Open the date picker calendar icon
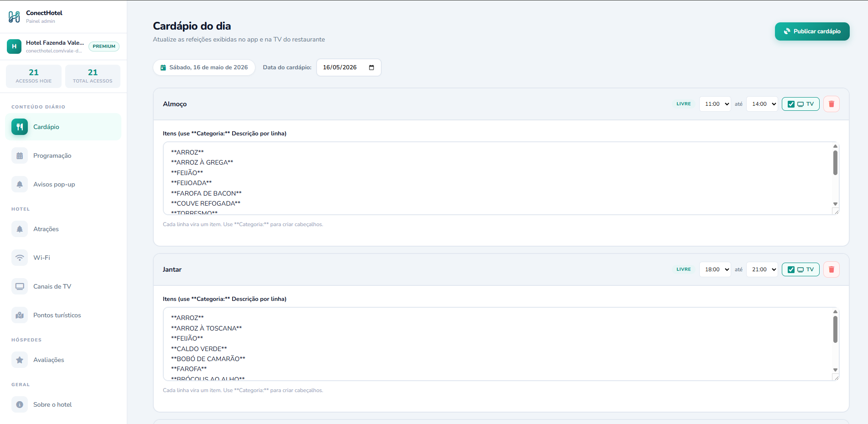This screenshot has width=868, height=424. pos(371,67)
